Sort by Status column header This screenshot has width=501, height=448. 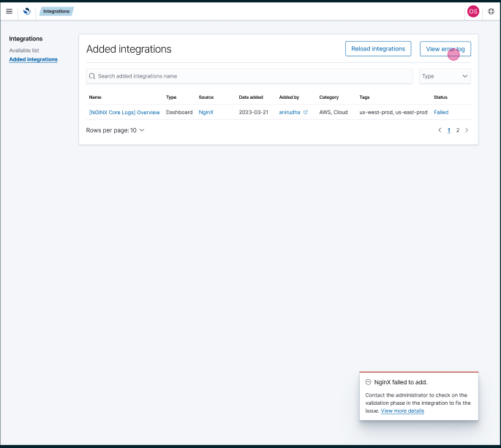tap(440, 97)
